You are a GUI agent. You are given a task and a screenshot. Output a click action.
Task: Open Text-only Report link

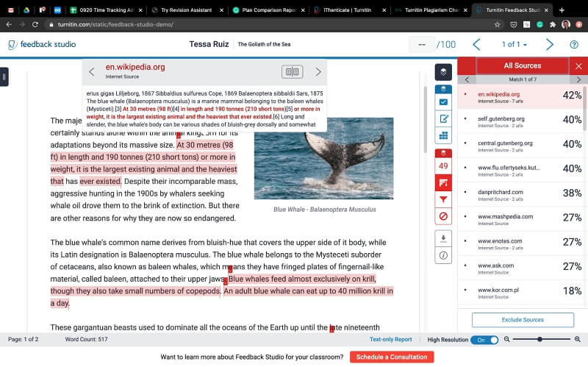(x=391, y=339)
